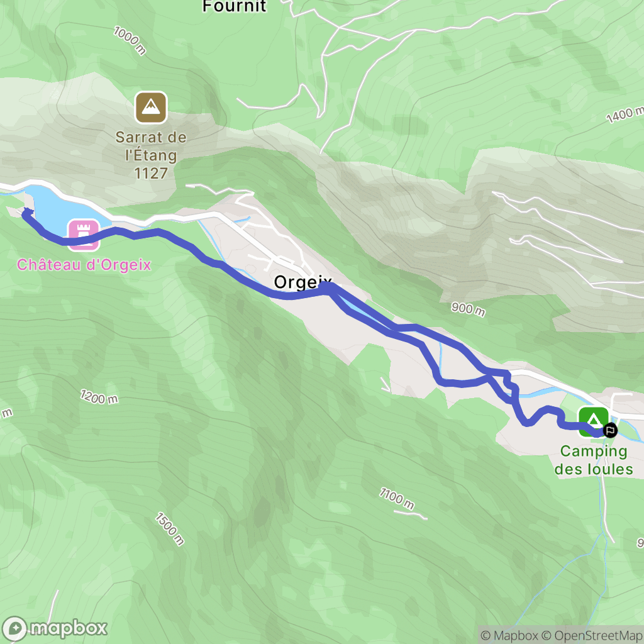Click the route start point near the lake
The image size is (644, 644).
coord(26,213)
